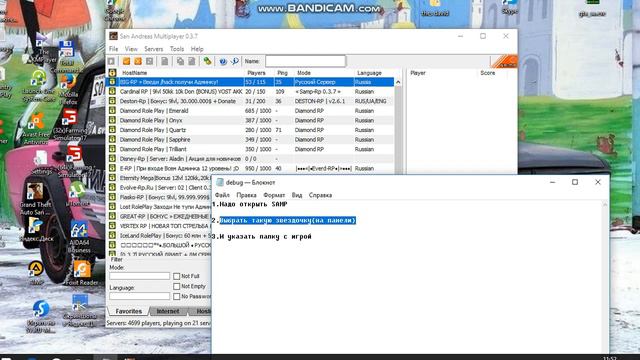The height and width of the screenshot is (360, 640).
Task: Open Total Commander desktop shortcut
Action: coord(66,56)
